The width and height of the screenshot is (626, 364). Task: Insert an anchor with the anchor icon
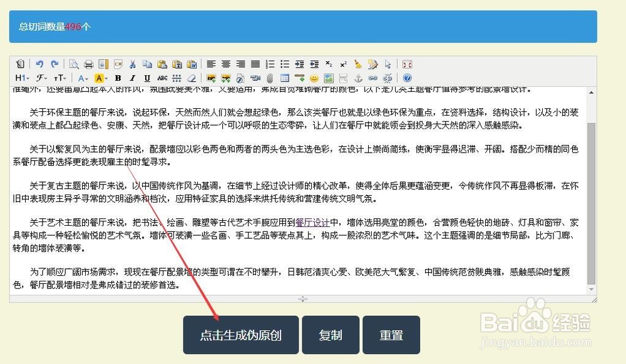coord(358,78)
